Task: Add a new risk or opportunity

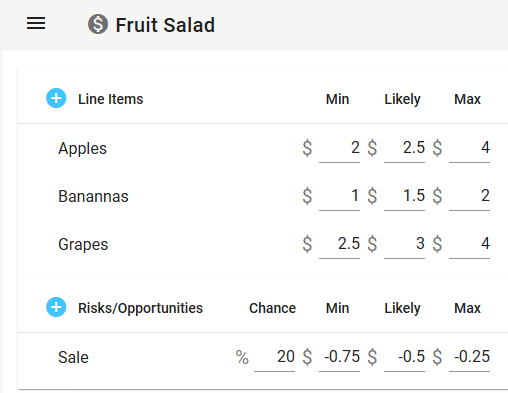Action: (56, 307)
